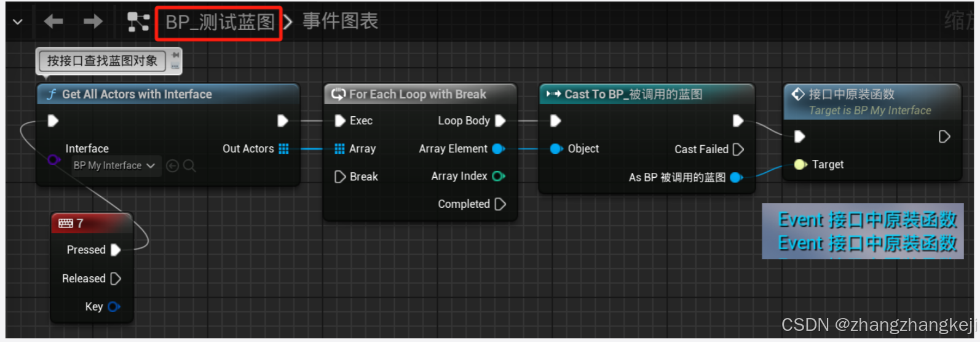Viewport: 980px width, 342px height.
Task: Open the BP My Interface class dropdown
Action: tap(115, 165)
